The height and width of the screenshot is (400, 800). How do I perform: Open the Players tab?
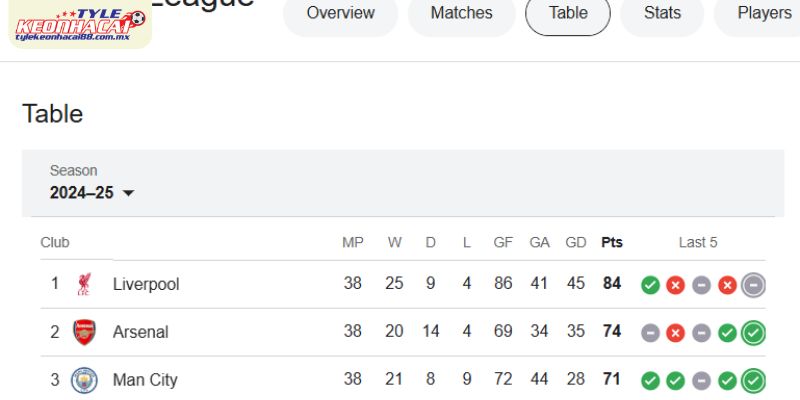764,13
